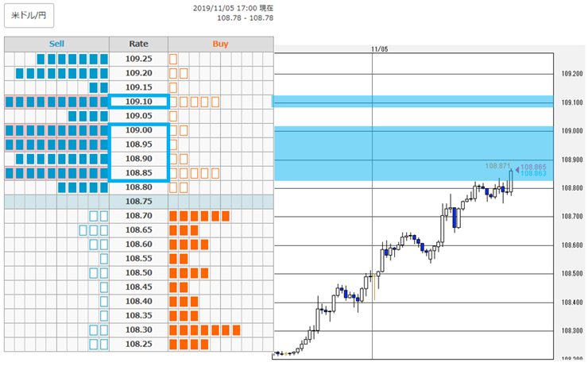Click the 109.200 chart axis label
588x366 pixels.
tap(572, 74)
